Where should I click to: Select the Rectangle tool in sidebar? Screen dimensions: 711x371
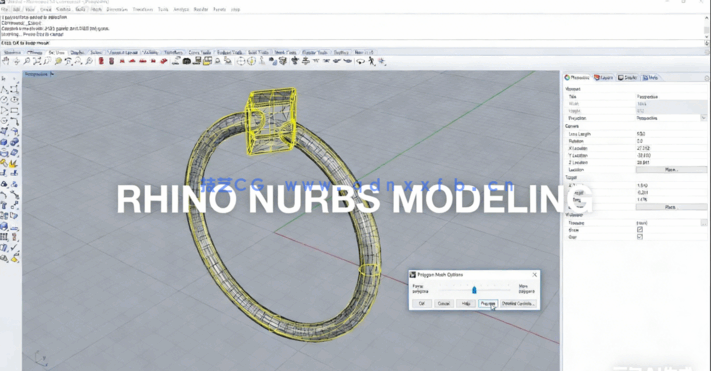tap(15, 110)
